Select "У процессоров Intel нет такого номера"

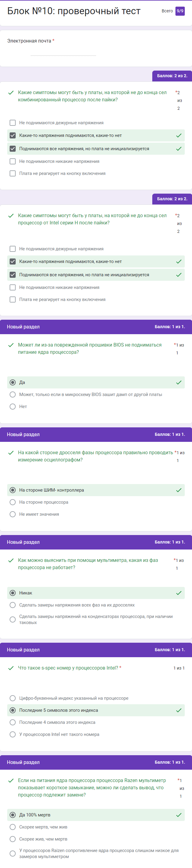13,735
